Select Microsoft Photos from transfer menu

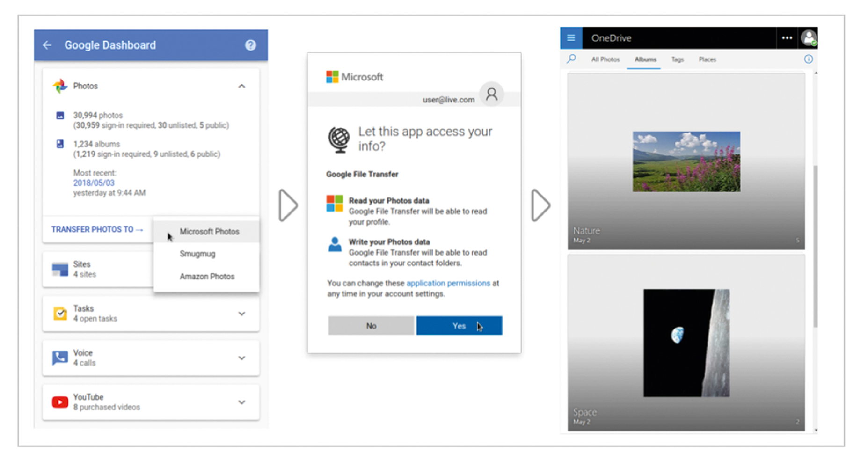209,232
